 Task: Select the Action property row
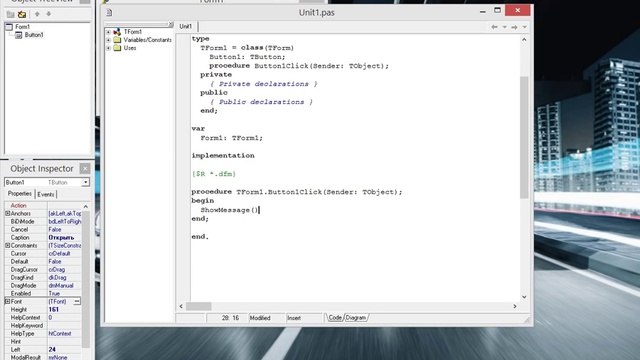click(43, 206)
